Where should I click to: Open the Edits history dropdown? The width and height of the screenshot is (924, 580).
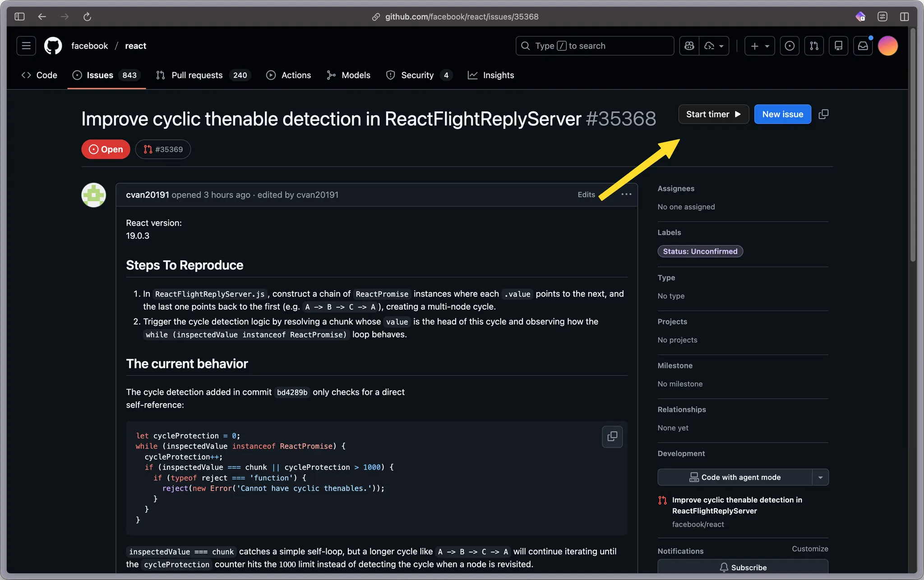tap(586, 195)
